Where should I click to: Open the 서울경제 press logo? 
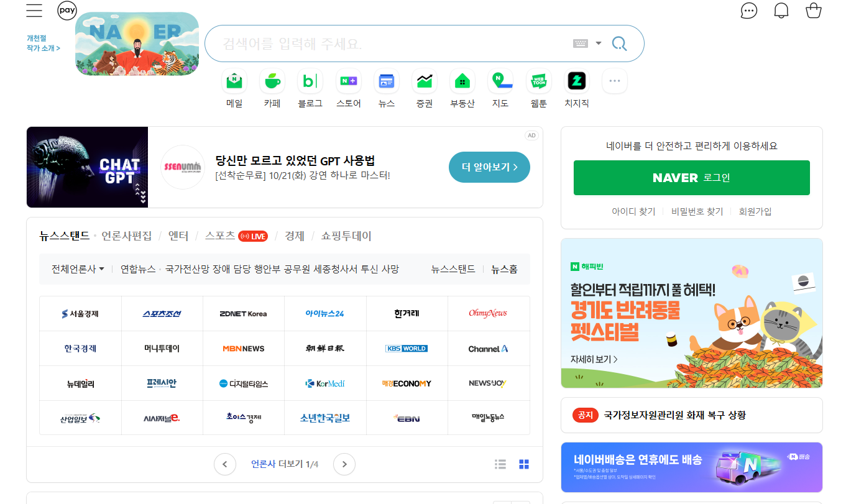tap(80, 314)
